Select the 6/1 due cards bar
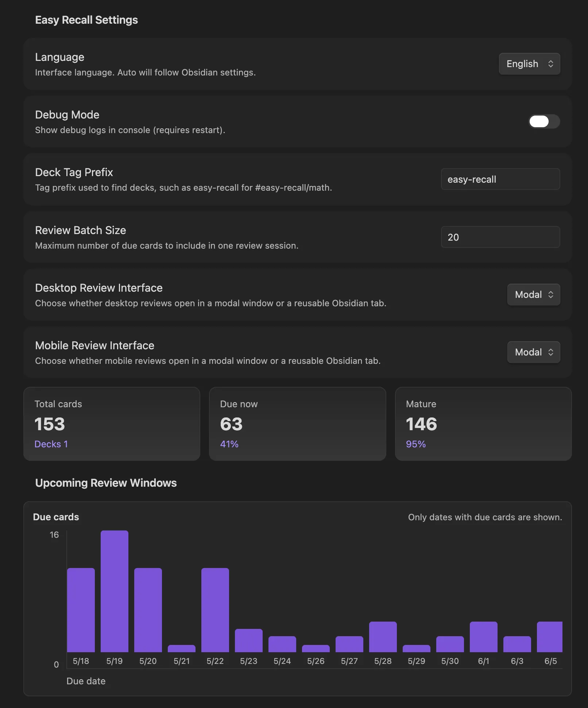Image resolution: width=588 pixels, height=708 pixels. (484, 637)
